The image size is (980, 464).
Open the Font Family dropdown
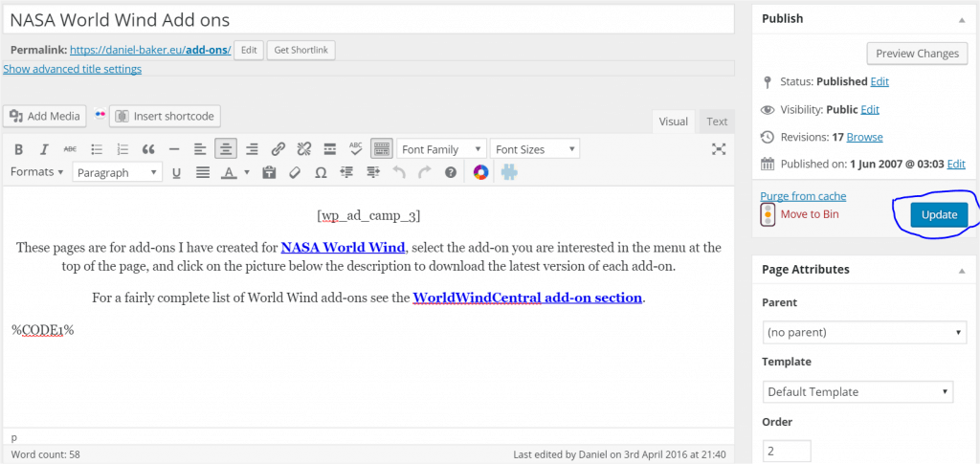(x=441, y=149)
